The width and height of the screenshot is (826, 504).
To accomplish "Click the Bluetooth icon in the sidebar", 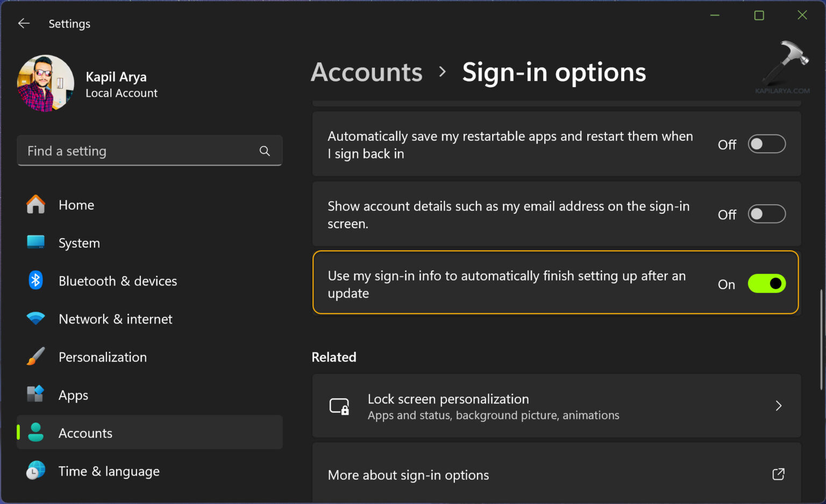I will point(36,280).
